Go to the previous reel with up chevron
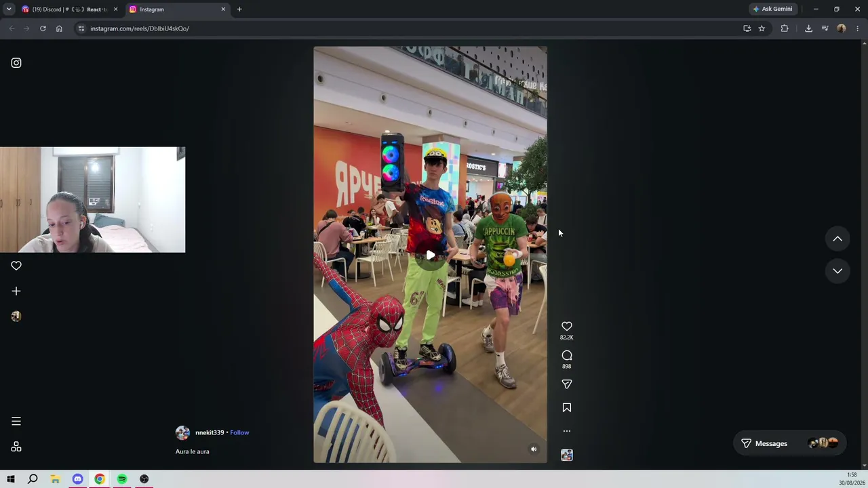868x488 pixels. pyautogui.click(x=837, y=239)
